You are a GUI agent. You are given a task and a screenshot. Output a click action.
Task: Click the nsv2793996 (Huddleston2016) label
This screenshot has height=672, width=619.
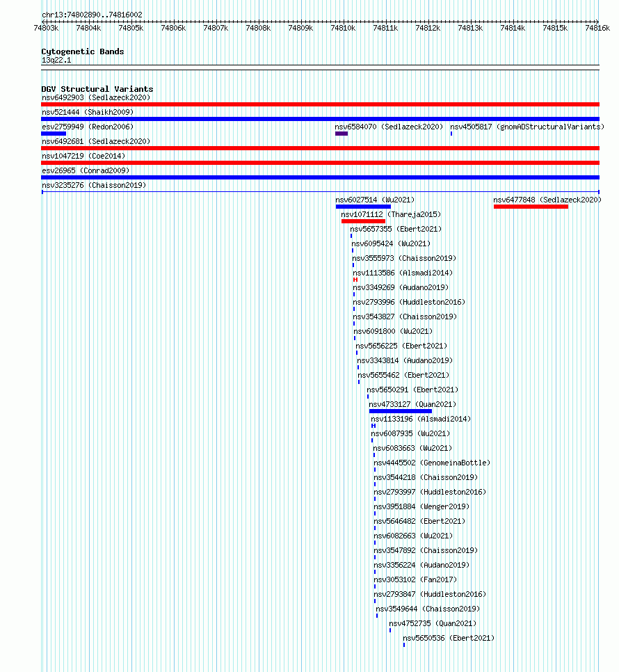409,302
